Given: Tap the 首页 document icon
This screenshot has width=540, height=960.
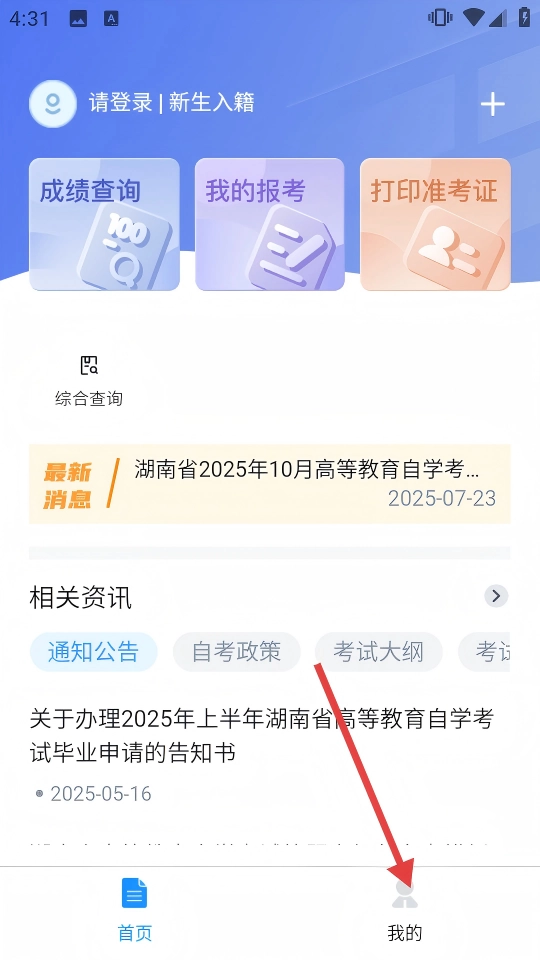Looking at the screenshot, I should pos(135,893).
